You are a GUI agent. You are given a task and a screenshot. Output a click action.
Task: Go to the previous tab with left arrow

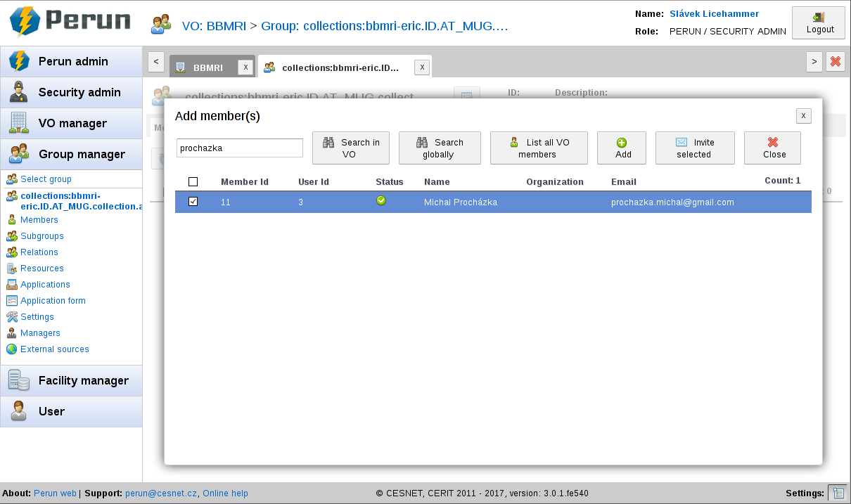[x=156, y=62]
